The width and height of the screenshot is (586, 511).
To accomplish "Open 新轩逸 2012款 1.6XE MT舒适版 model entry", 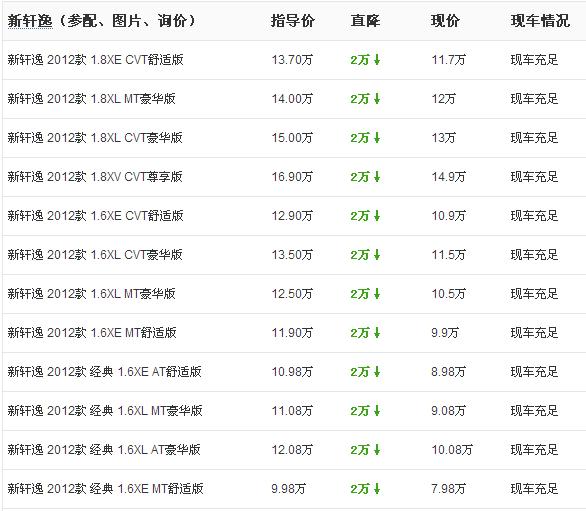I will pyautogui.click(x=92, y=333).
